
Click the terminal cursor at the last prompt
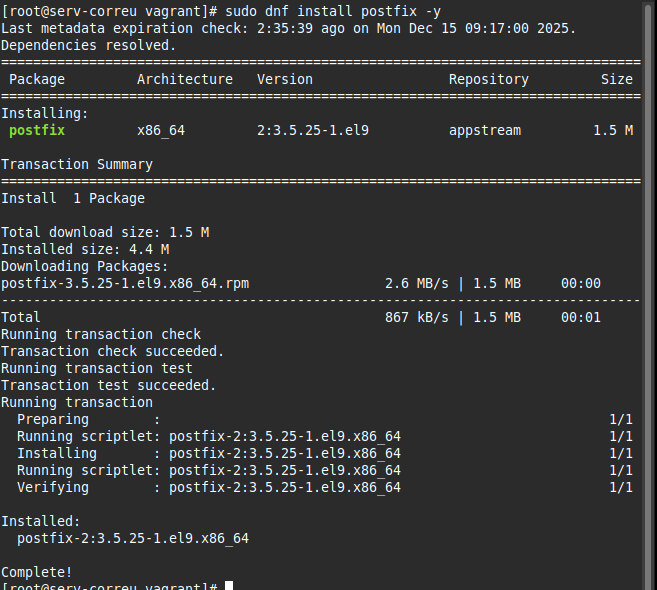tap(229, 586)
